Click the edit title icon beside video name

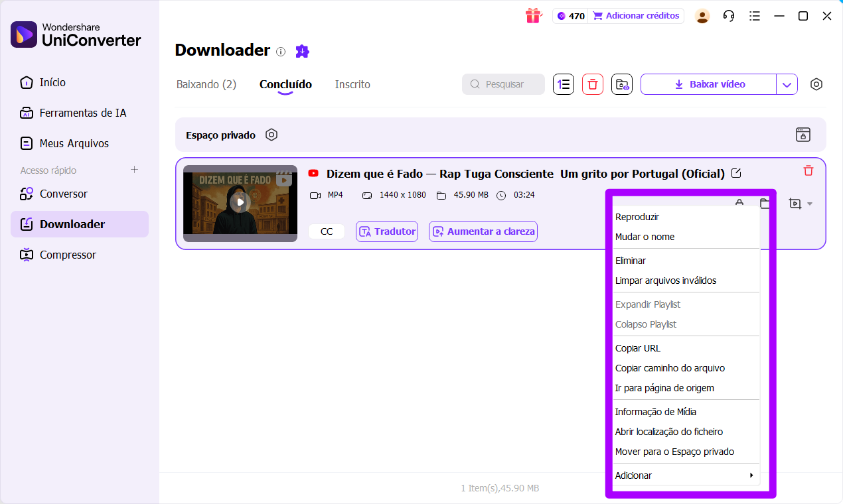736,174
